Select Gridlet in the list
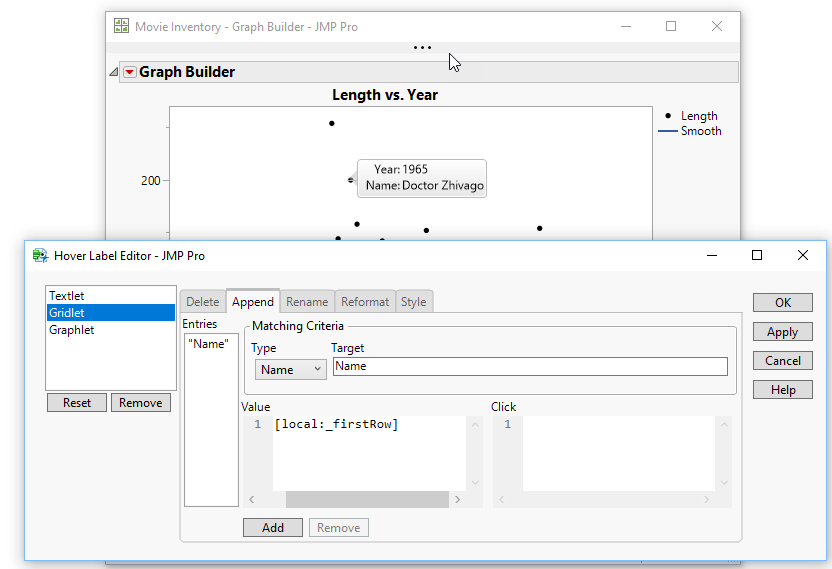 67,313
